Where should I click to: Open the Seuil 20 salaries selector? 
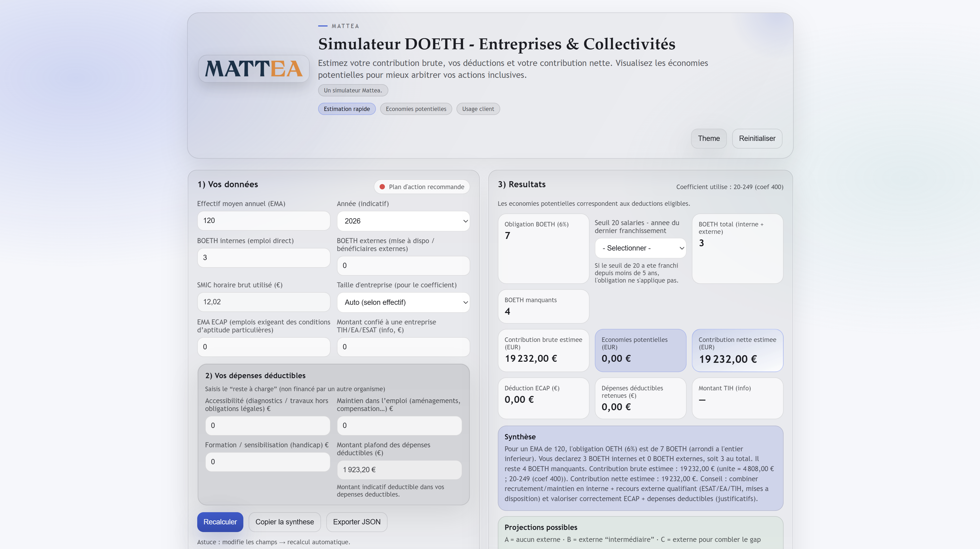640,248
